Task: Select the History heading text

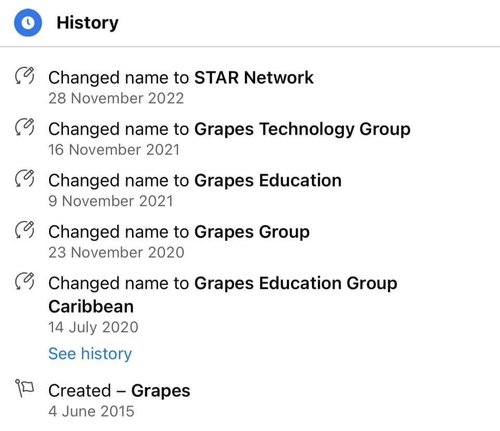Action: pyautogui.click(x=87, y=23)
